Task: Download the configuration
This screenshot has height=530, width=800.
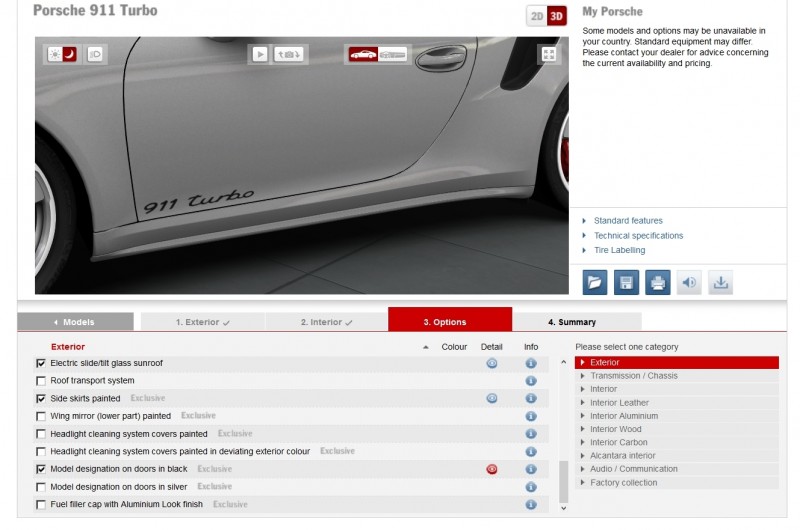Action: click(x=720, y=283)
